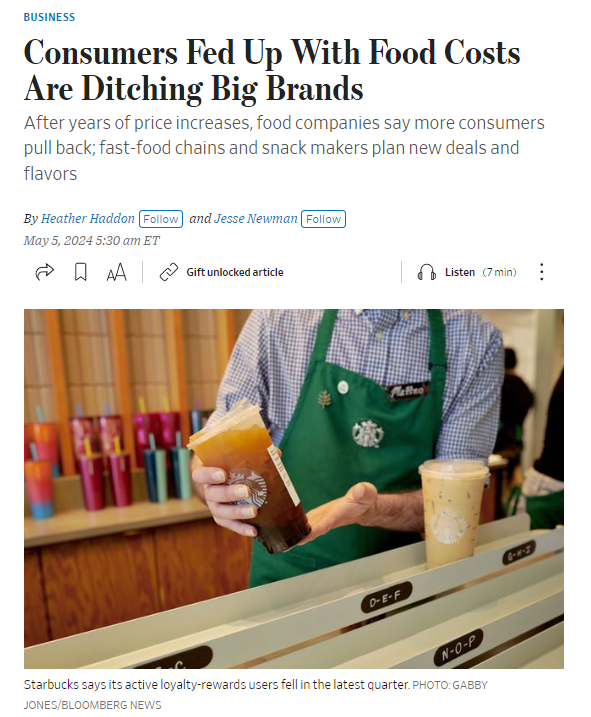The height and width of the screenshot is (717, 591).
Task: Follow author Heather Haddon
Action: coord(161,219)
